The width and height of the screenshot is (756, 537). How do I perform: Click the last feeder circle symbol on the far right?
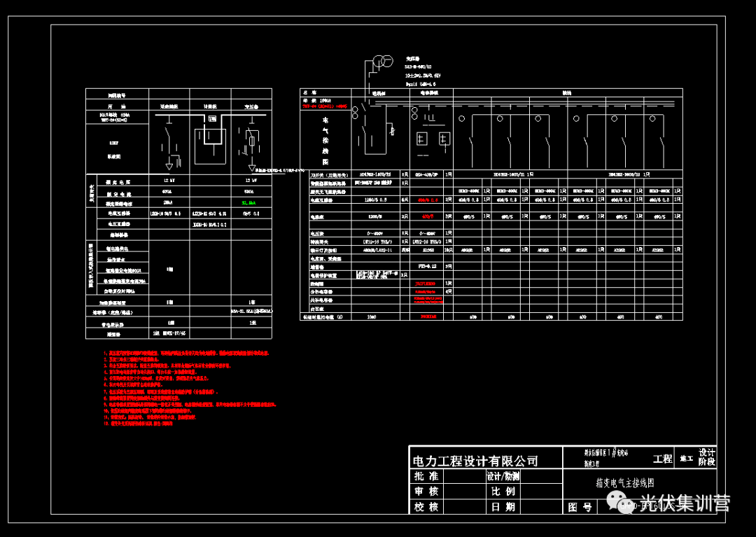click(x=652, y=119)
